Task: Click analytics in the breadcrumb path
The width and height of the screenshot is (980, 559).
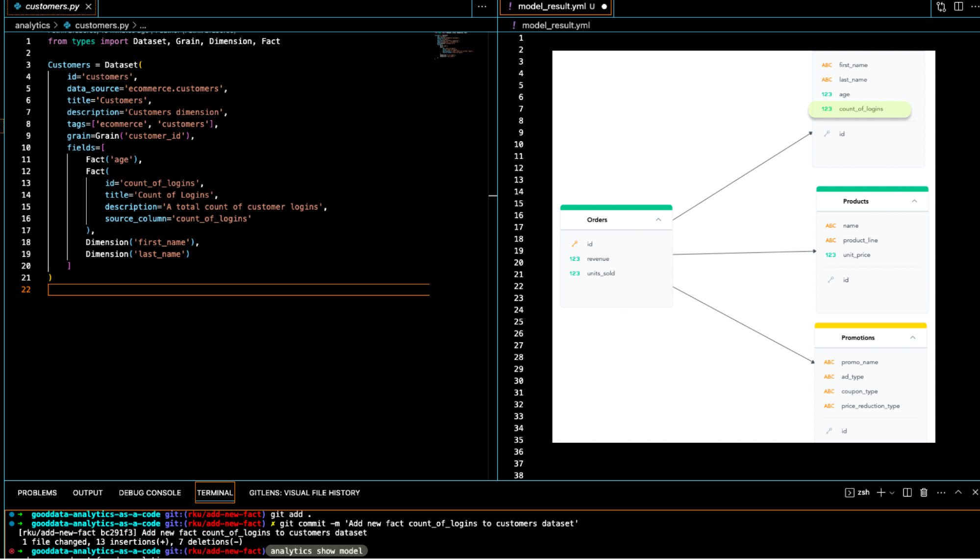Action: 32,25
